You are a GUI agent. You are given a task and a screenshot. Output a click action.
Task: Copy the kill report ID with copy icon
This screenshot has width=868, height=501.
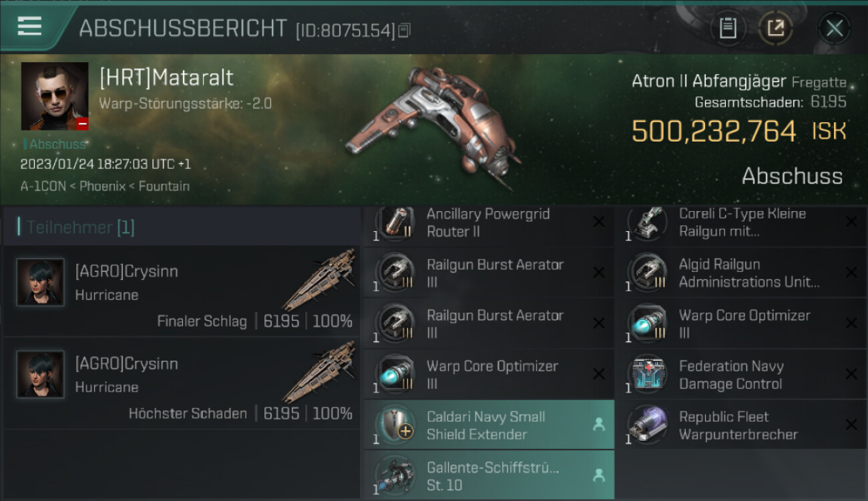pos(404,31)
